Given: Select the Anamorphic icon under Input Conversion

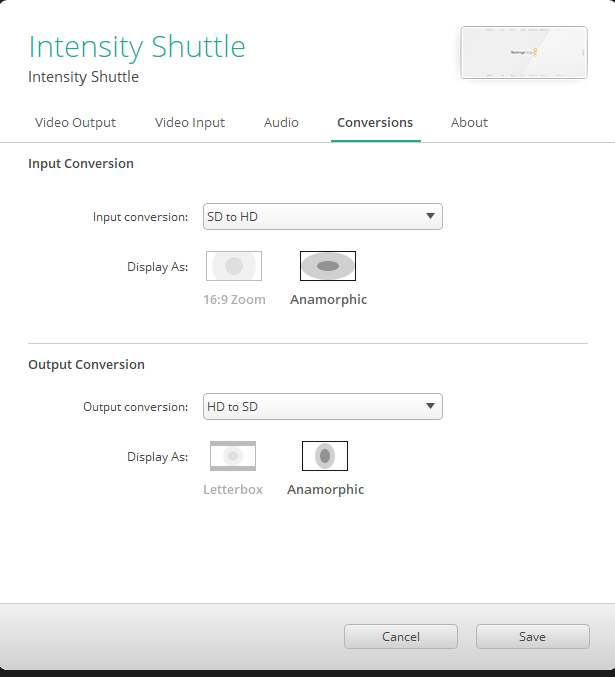Looking at the screenshot, I should click(x=328, y=266).
